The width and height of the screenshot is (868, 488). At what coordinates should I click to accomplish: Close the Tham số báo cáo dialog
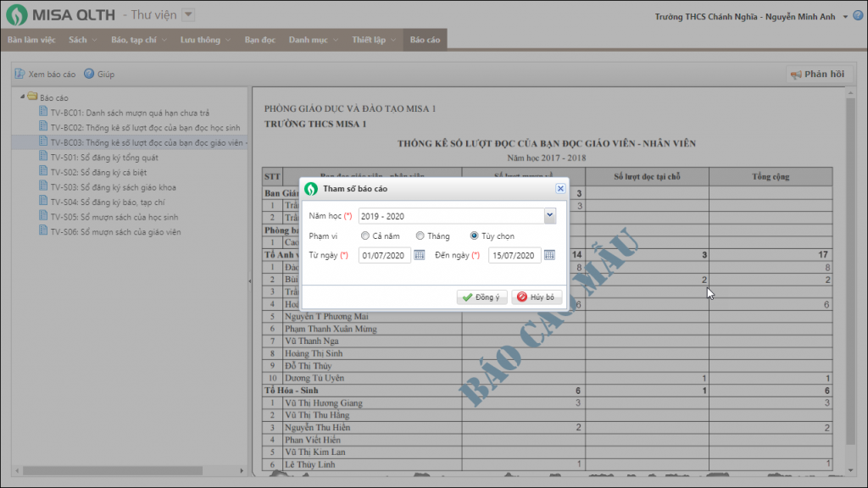click(x=560, y=189)
